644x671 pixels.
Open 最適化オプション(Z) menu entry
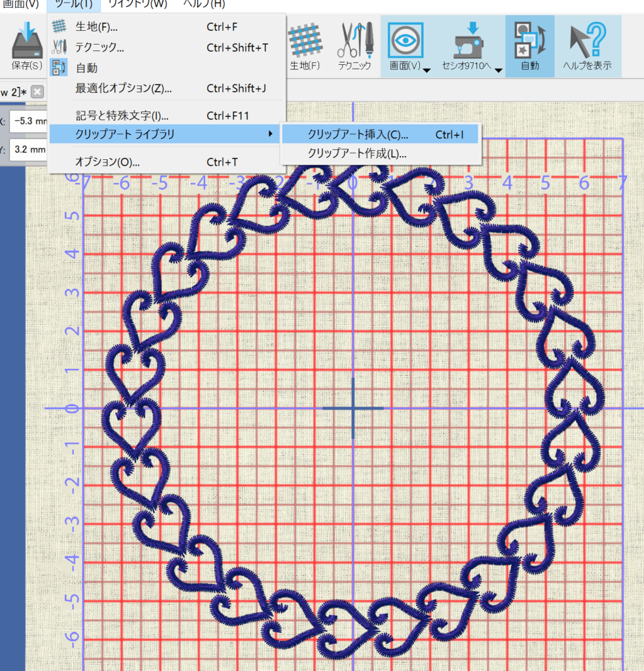tap(123, 88)
